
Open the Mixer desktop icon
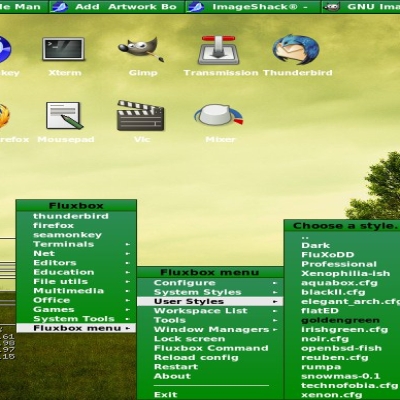tap(219, 115)
